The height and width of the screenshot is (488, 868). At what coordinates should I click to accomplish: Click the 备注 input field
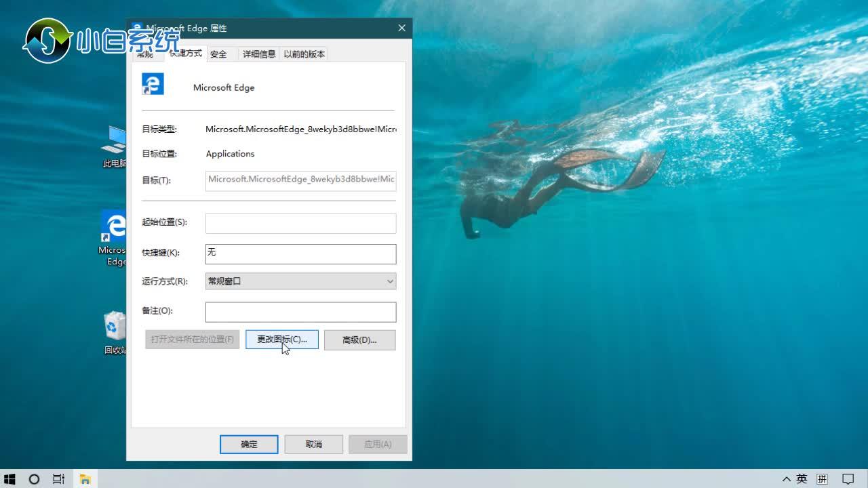[x=300, y=312]
